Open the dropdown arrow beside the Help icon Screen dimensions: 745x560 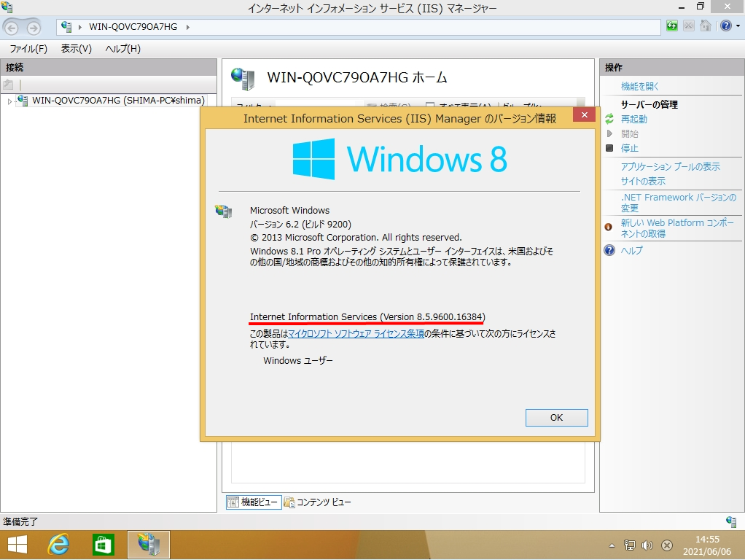pyautogui.click(x=738, y=26)
